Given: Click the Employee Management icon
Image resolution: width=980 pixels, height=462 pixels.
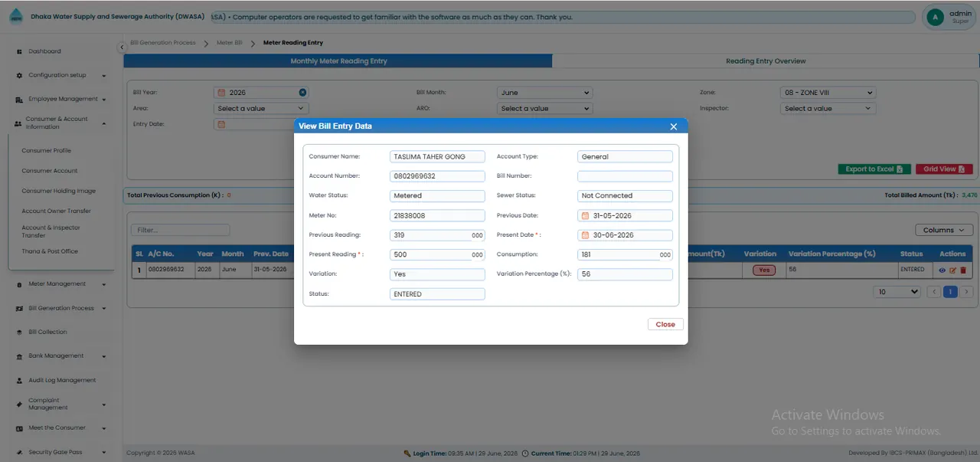Looking at the screenshot, I should tap(19, 99).
